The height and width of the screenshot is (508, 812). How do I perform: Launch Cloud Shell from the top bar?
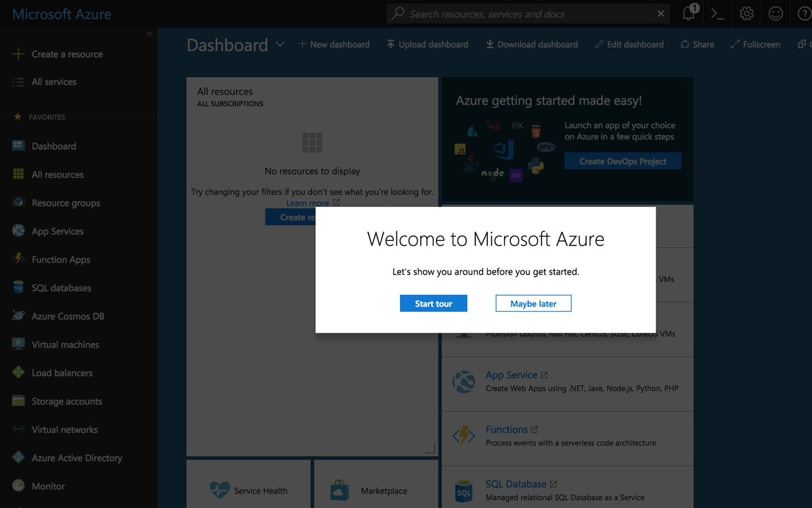coord(717,14)
